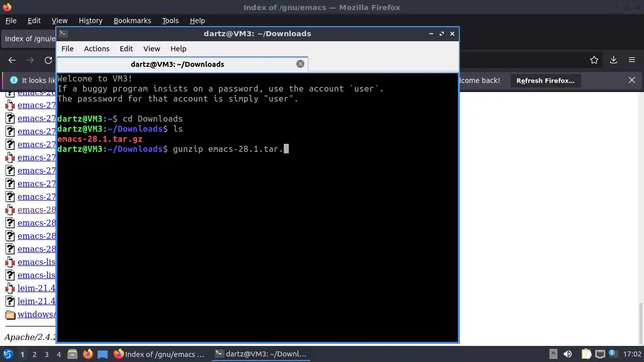This screenshot has width=644, height=362.
Task: Open the network connection tray icon
Action: pyautogui.click(x=600, y=354)
